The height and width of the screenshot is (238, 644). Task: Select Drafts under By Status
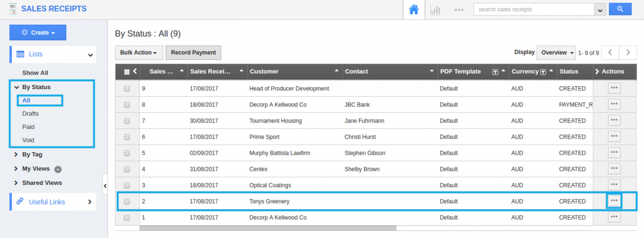click(x=30, y=113)
